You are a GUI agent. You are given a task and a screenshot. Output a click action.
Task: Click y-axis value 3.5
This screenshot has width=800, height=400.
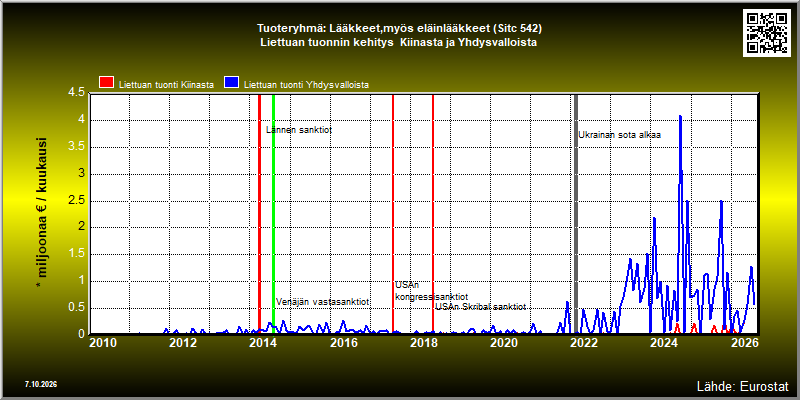tap(76, 147)
